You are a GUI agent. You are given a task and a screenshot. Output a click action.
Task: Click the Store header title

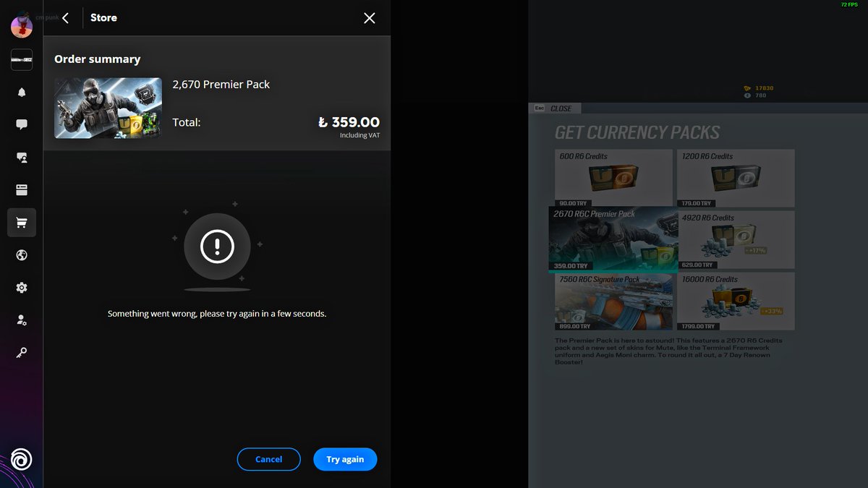click(103, 18)
